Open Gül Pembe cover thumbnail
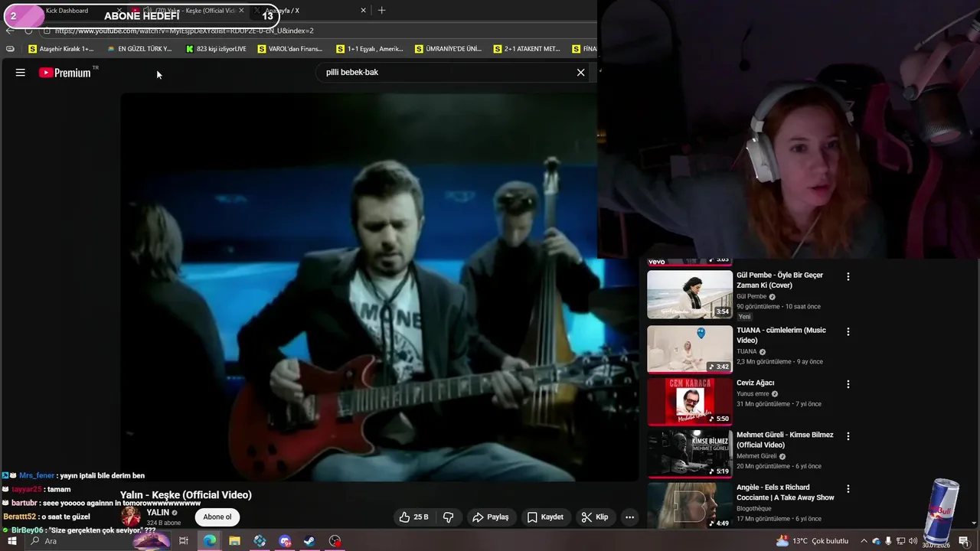This screenshot has height=551, width=980. coord(690,295)
